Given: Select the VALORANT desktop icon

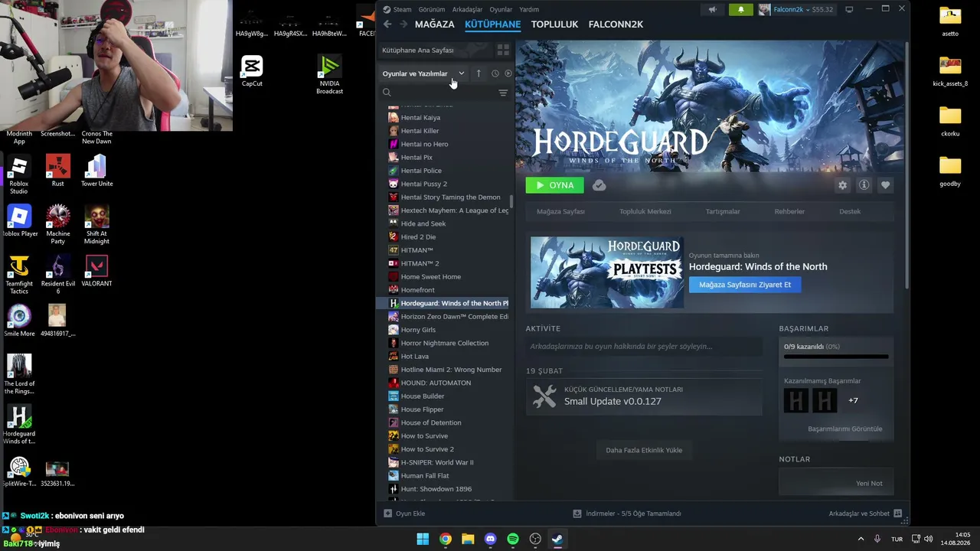Looking at the screenshot, I should point(96,270).
